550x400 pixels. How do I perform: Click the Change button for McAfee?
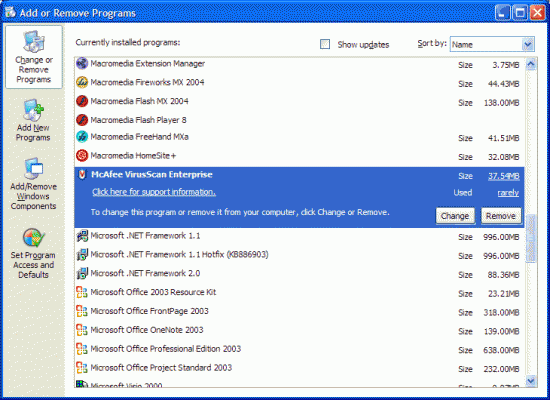(455, 216)
